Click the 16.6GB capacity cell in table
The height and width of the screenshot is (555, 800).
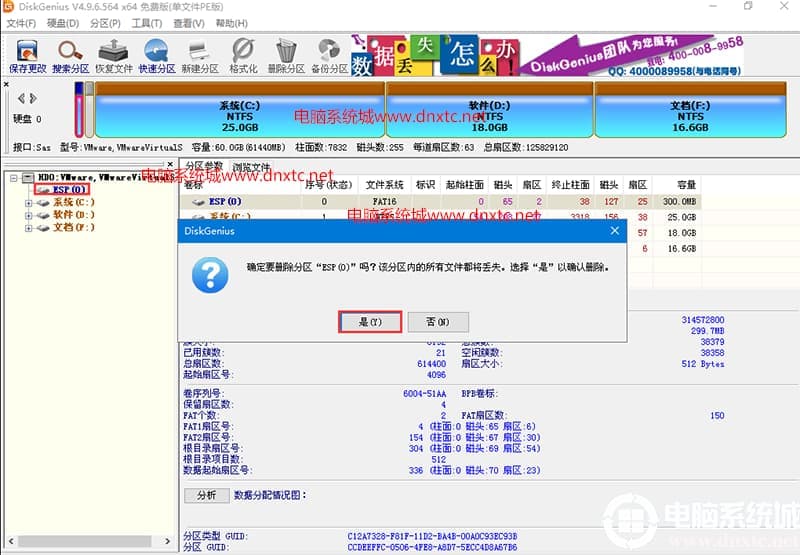click(x=682, y=249)
